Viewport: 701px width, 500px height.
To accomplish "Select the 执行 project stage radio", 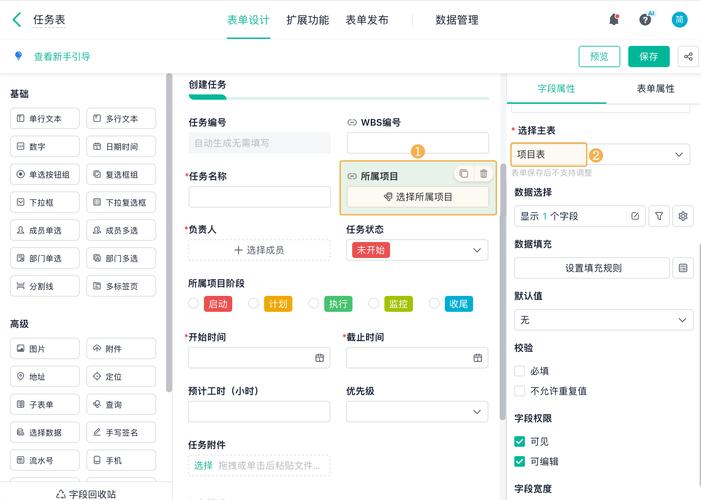I will coord(313,304).
